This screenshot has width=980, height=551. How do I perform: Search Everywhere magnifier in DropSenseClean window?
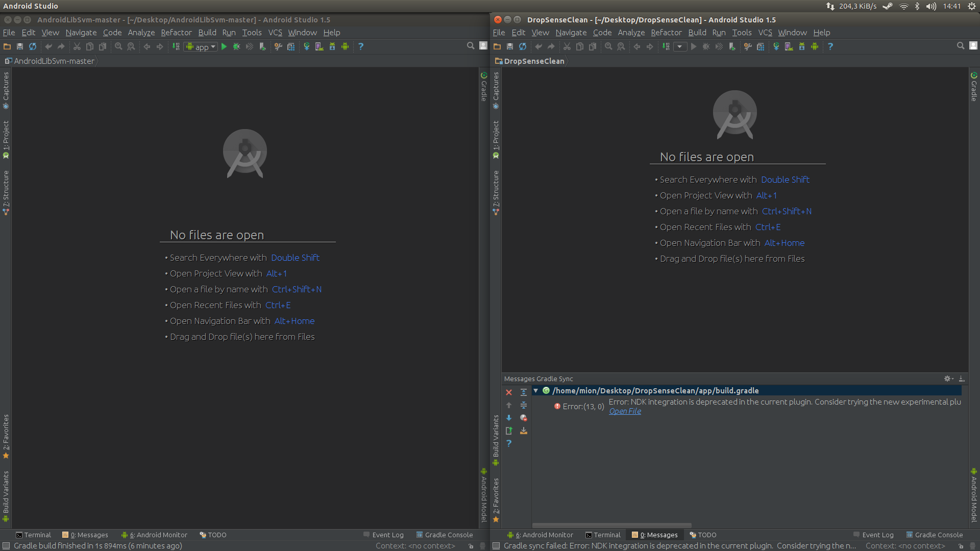(961, 46)
